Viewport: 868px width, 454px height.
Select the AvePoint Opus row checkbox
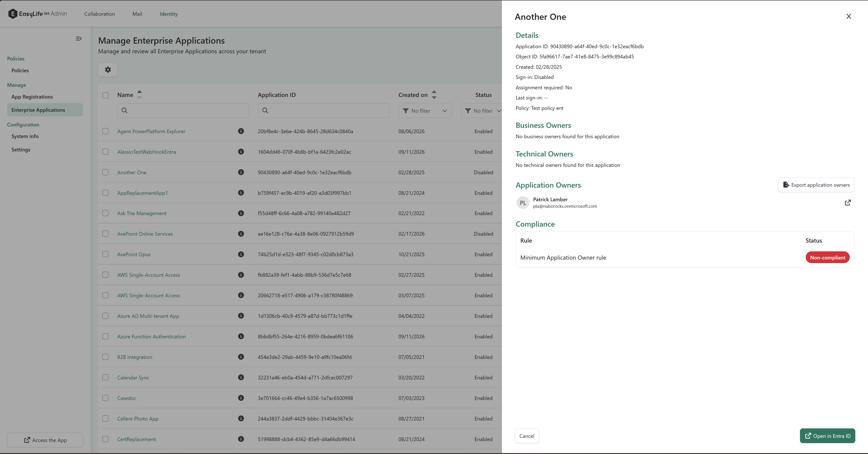click(x=105, y=255)
